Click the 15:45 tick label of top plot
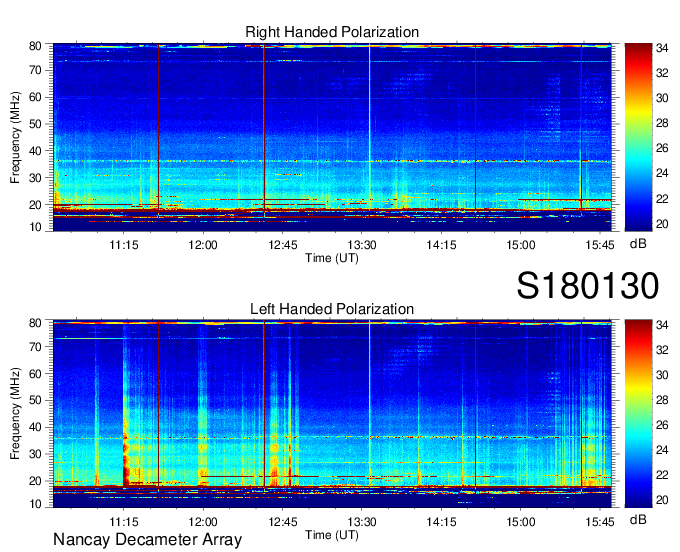Screen dimensions: 680x552 [600, 245]
